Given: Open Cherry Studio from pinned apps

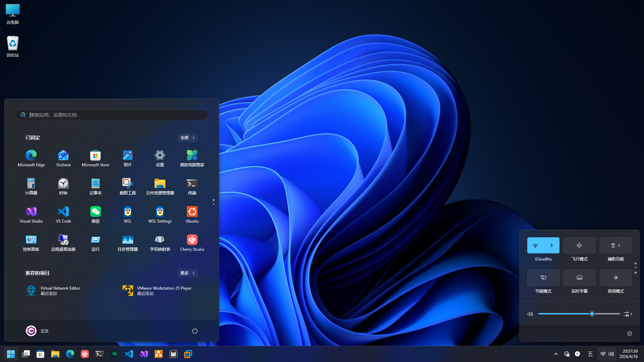Looking at the screenshot, I should click(x=192, y=240).
